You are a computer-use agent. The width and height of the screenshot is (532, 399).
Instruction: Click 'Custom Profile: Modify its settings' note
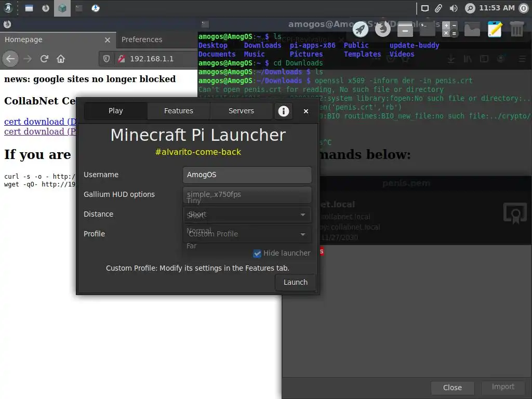[x=197, y=269]
